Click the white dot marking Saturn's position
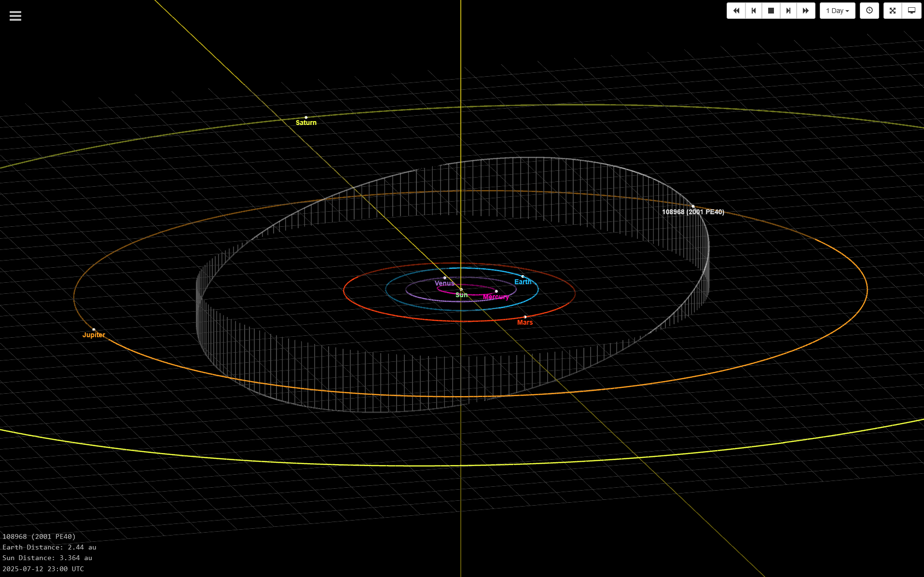Screen dimensions: 924x577 coord(306,117)
